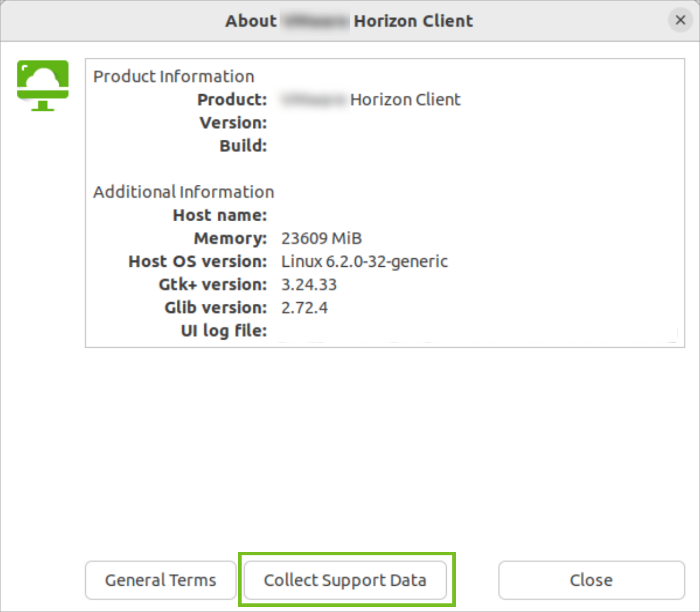Click the Product label
Image resolution: width=700 pixels, height=612 pixels.
pyautogui.click(x=232, y=100)
